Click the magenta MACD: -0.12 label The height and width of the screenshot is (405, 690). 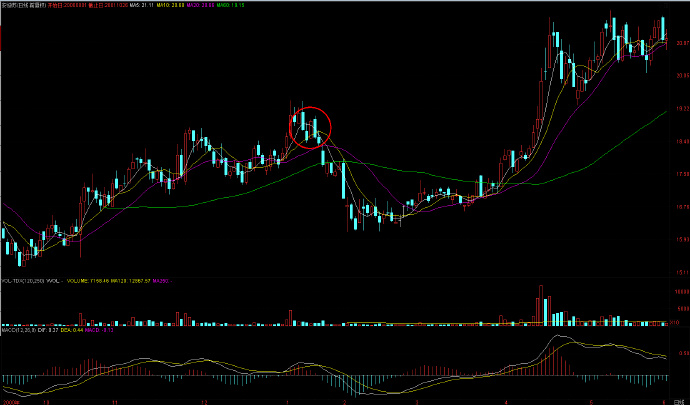coord(99,330)
